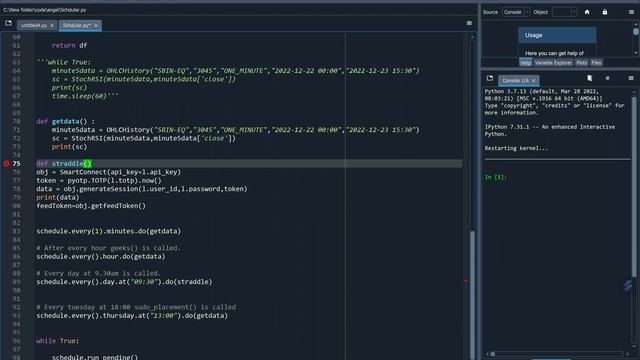This screenshot has width=640, height=360.
Task: Click the 'print(data)' line
Action: 58,198
